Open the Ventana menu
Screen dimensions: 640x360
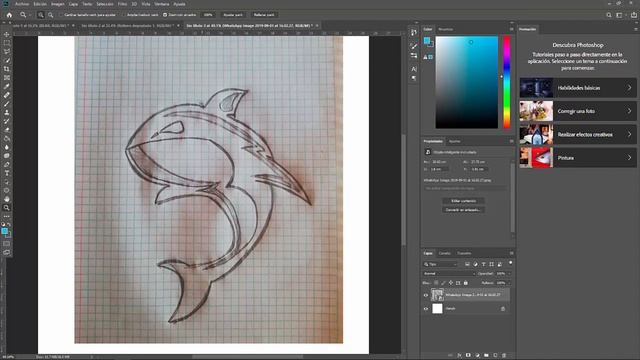pyautogui.click(x=162, y=4)
